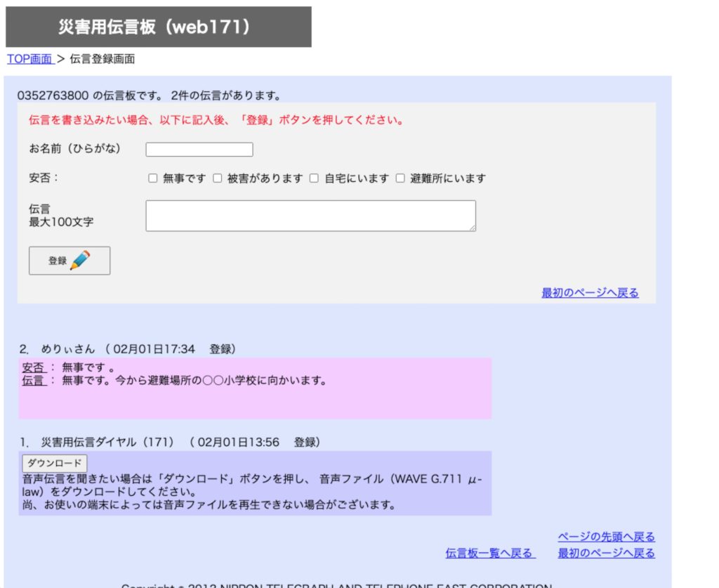The width and height of the screenshot is (719, 588).
Task: Open the 伝言板一覧へ戻る link
Action: coord(490,553)
